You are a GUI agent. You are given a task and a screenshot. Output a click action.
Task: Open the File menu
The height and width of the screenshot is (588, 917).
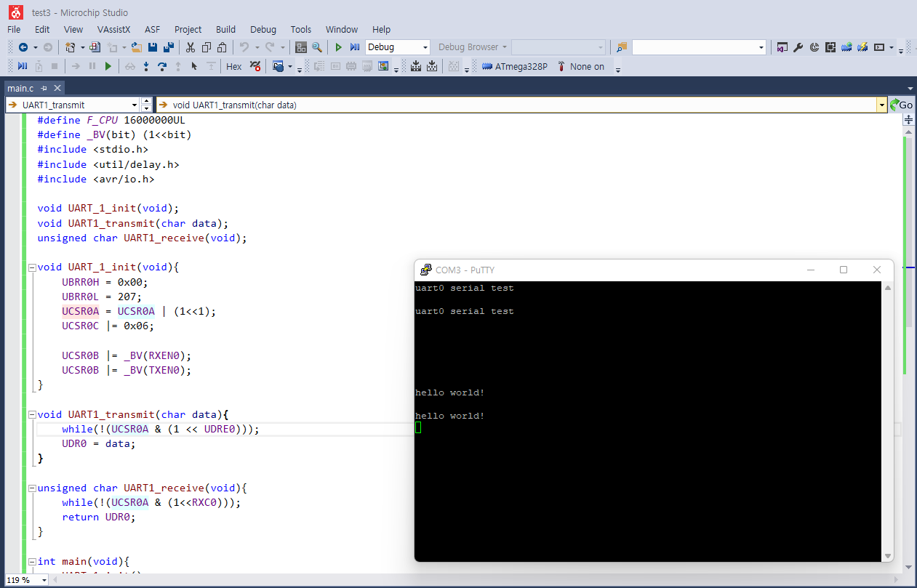tap(14, 29)
